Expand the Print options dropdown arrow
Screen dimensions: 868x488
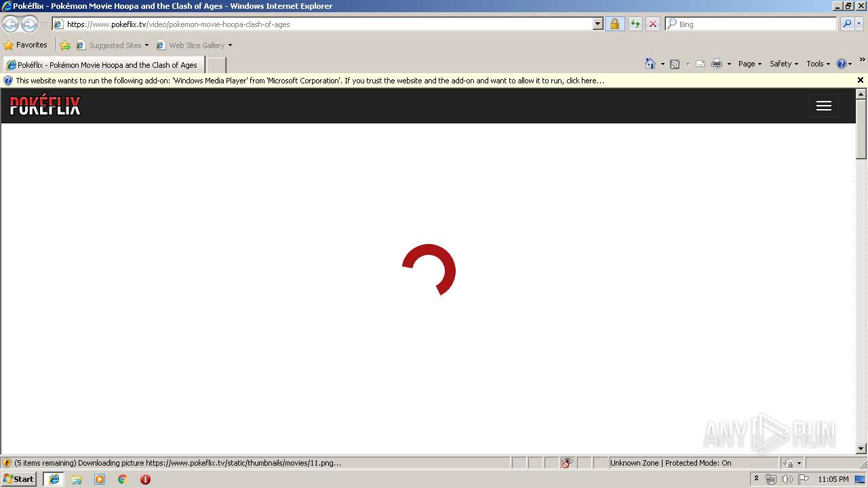coord(729,64)
